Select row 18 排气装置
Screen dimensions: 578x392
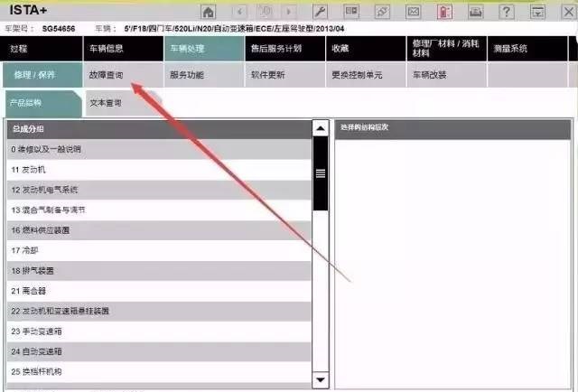point(159,271)
